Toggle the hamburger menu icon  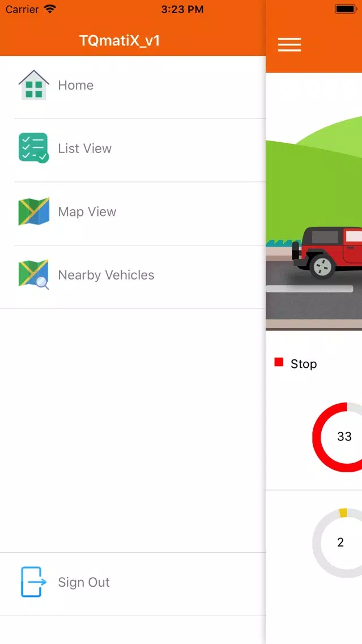(x=289, y=44)
